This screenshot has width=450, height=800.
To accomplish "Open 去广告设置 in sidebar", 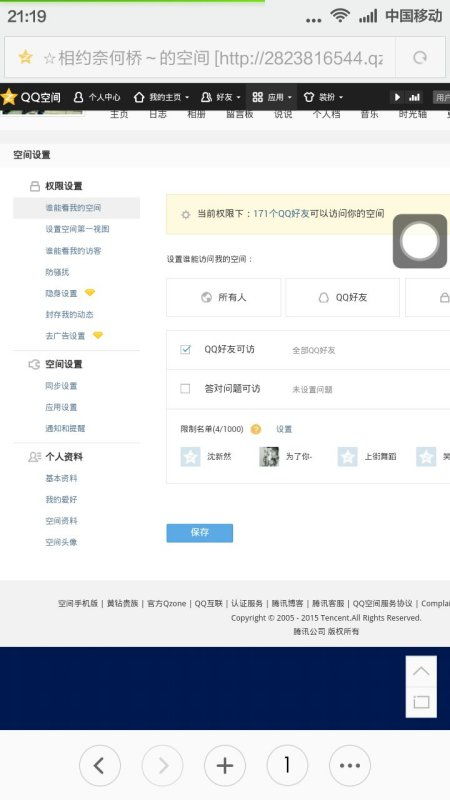I will pyautogui.click(x=65, y=336).
